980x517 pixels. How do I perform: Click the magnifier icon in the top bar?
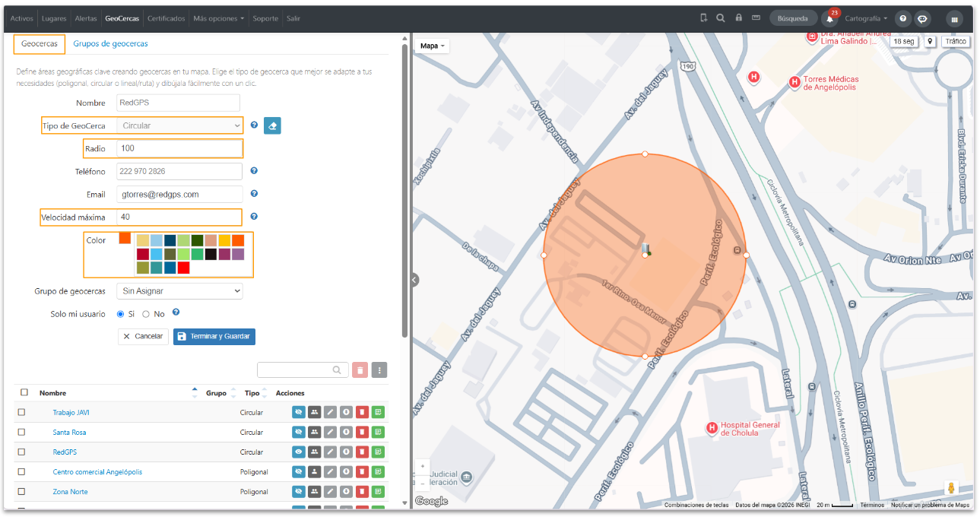tap(721, 17)
